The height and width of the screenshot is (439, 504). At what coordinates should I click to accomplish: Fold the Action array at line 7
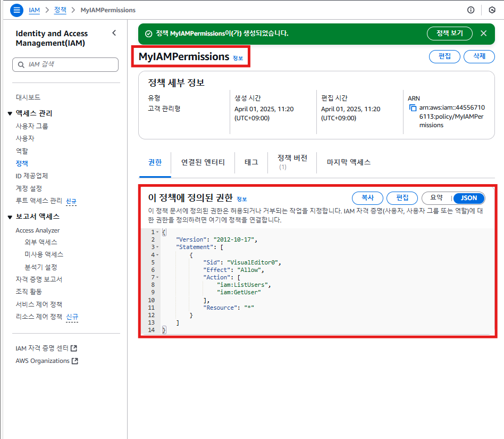click(x=157, y=277)
